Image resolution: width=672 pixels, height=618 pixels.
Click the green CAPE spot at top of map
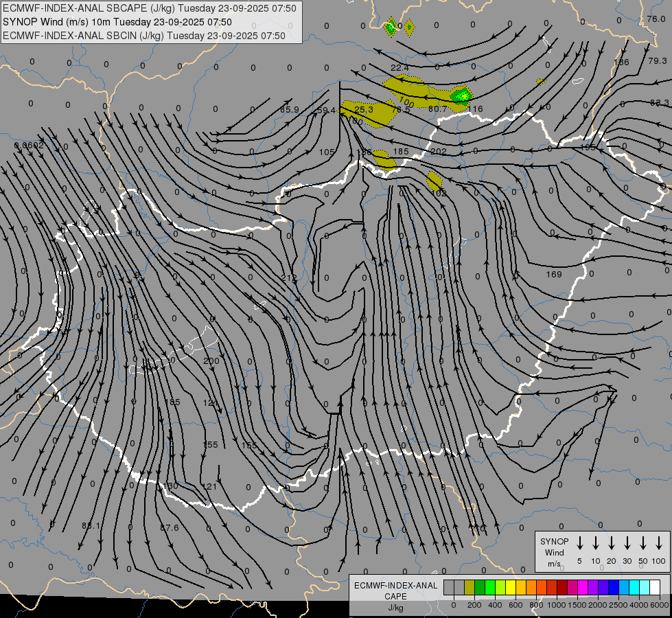click(x=391, y=27)
